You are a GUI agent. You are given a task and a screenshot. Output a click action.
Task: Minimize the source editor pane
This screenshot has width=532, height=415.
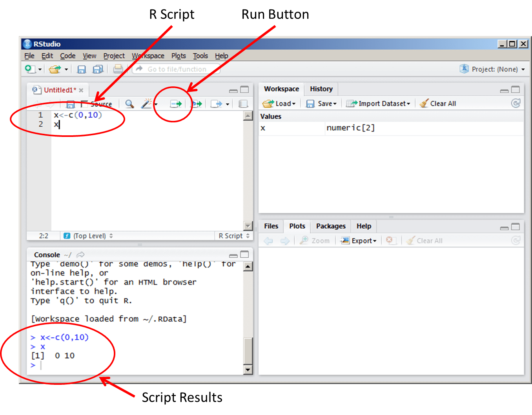[x=233, y=90]
